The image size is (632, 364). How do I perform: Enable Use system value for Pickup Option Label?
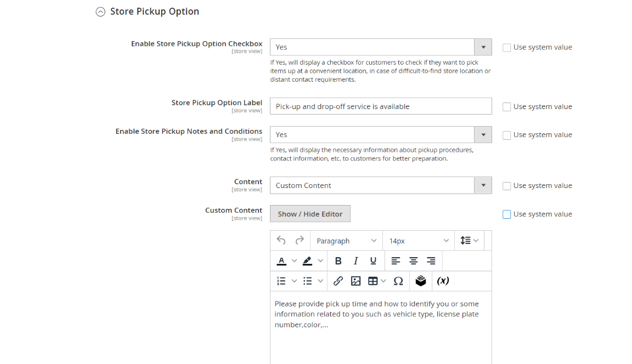(506, 107)
